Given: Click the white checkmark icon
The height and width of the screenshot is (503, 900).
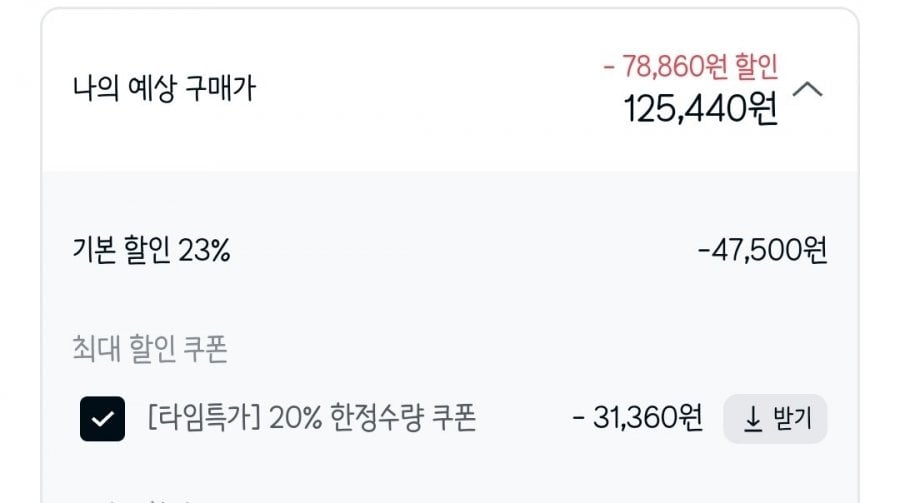Looking at the screenshot, I should pos(102,419).
